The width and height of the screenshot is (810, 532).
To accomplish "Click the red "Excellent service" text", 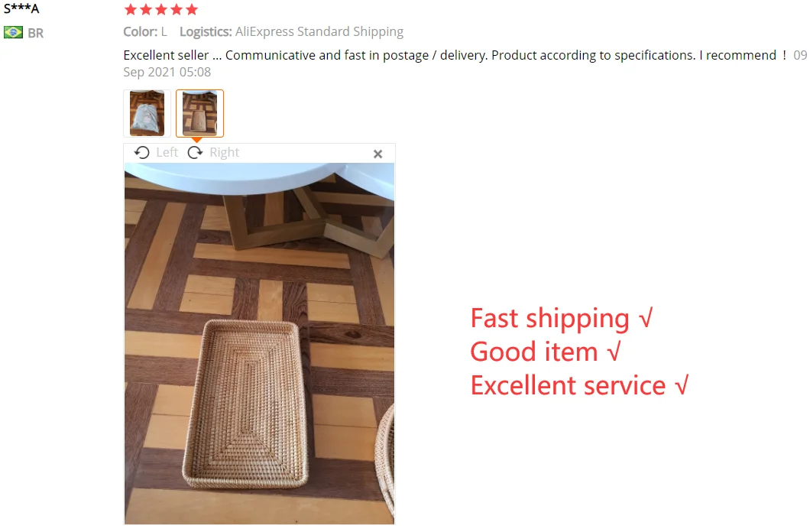I will (568, 386).
